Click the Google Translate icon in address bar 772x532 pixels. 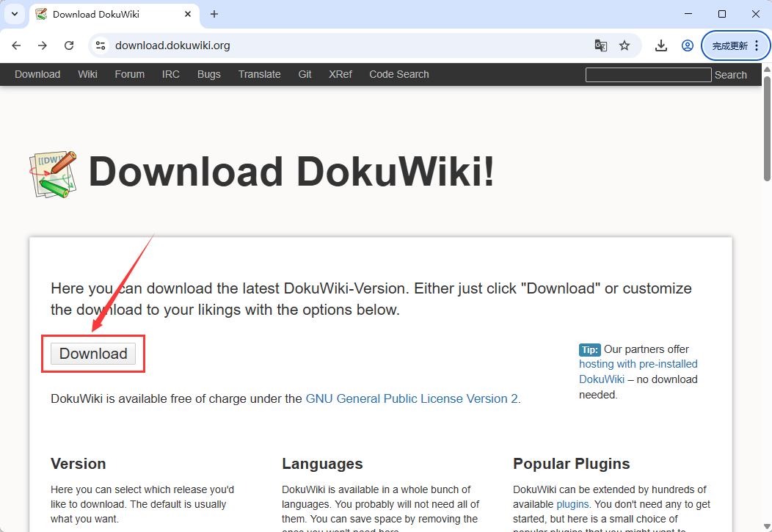click(x=600, y=45)
